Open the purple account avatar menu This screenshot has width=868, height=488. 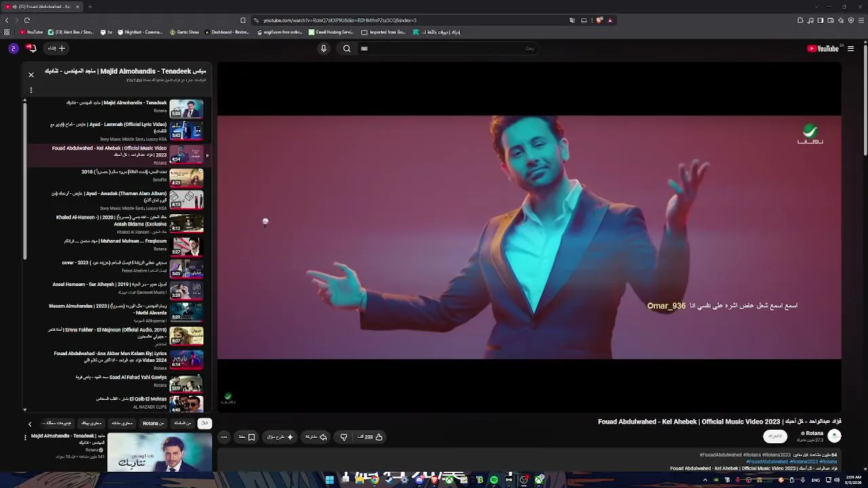14,48
